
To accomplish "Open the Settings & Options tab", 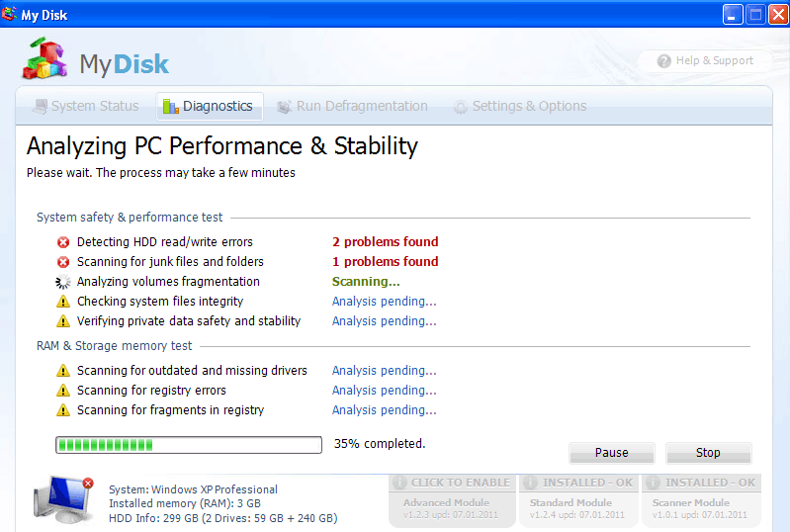I will [519, 106].
